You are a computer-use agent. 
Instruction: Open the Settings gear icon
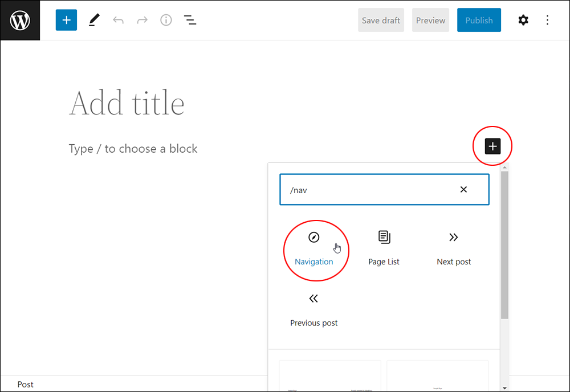coord(523,20)
